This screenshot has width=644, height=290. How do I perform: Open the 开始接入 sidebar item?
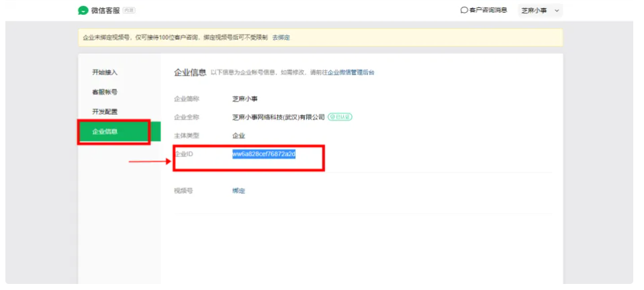(x=105, y=72)
